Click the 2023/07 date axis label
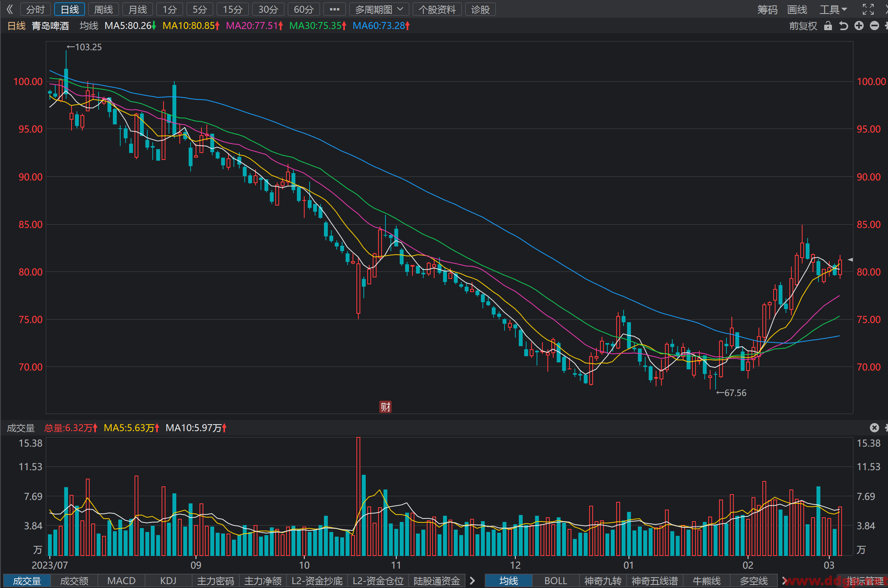Screen dimensions: 888x588 point(49,565)
